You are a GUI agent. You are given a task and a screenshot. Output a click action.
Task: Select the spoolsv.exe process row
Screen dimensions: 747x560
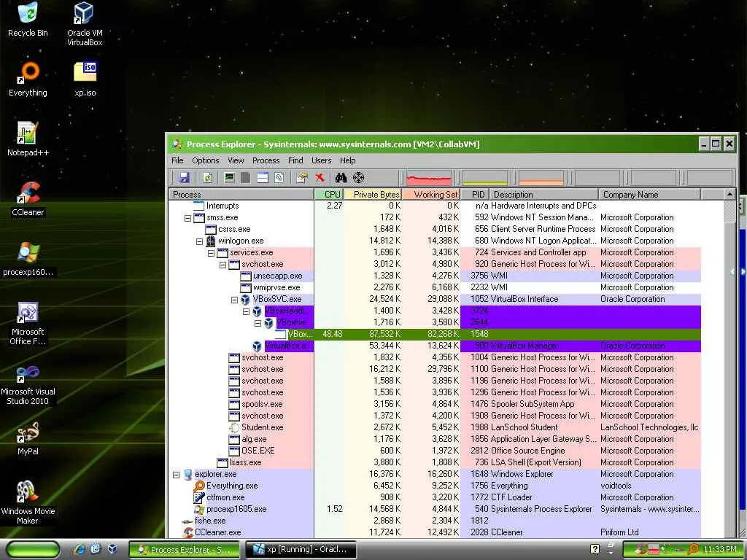[435, 404]
